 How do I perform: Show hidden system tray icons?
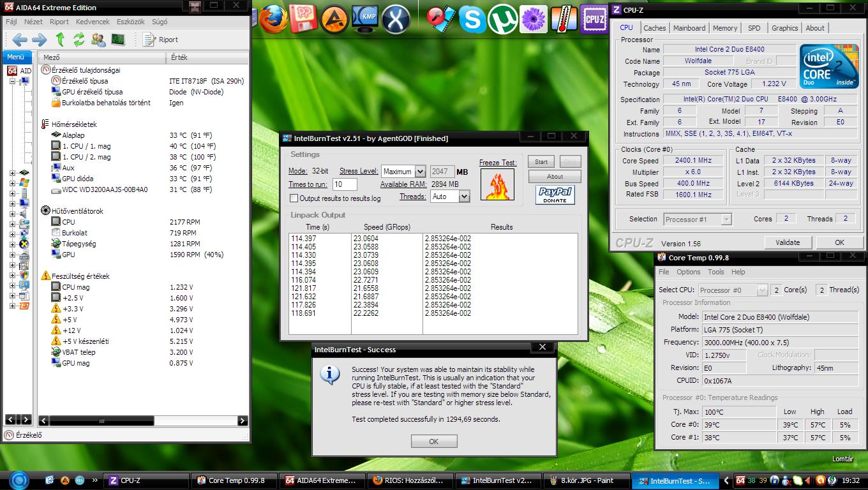pos(726,480)
